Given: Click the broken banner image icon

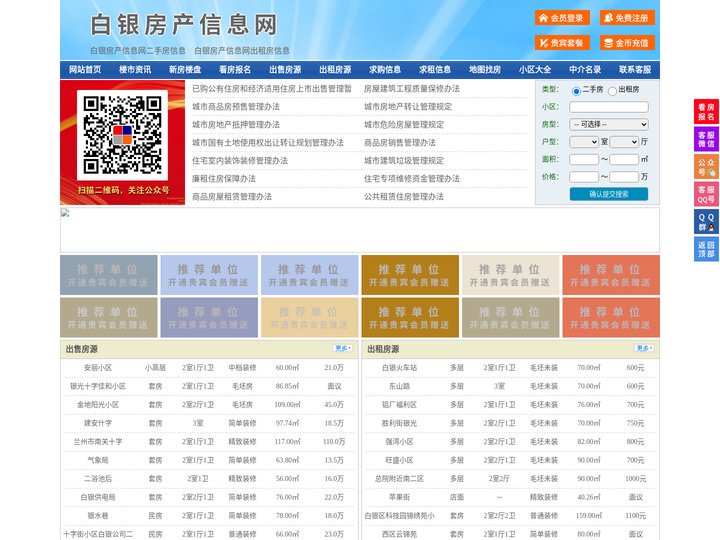Looking at the screenshot, I should click(65, 212).
